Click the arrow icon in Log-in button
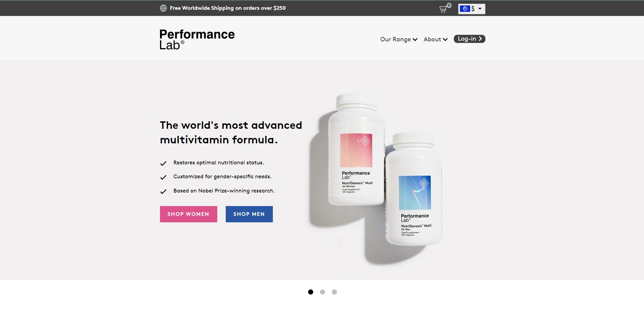The image size is (644, 325). [480, 39]
